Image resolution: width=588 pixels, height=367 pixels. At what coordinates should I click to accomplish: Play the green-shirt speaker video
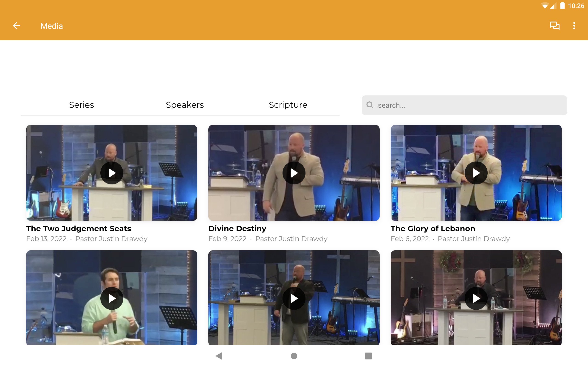pyautogui.click(x=112, y=298)
